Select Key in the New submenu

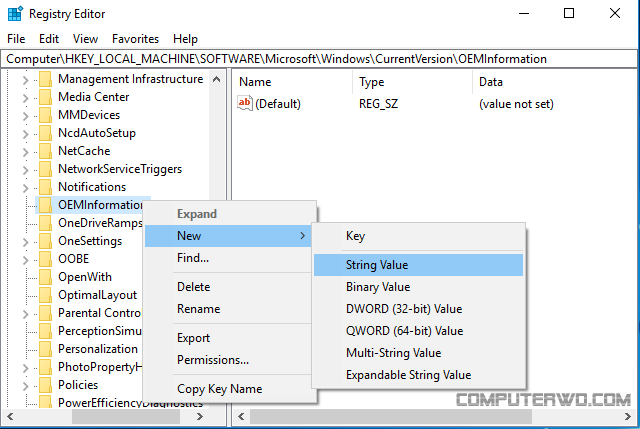pyautogui.click(x=418, y=236)
